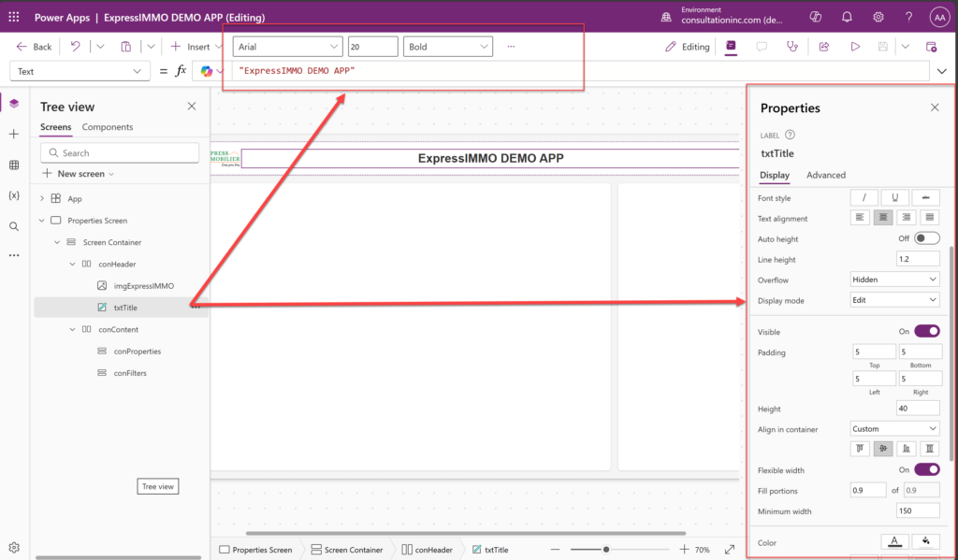Open settings gear in top bar
Image resolution: width=958 pixels, height=560 pixels.
pos(878,17)
